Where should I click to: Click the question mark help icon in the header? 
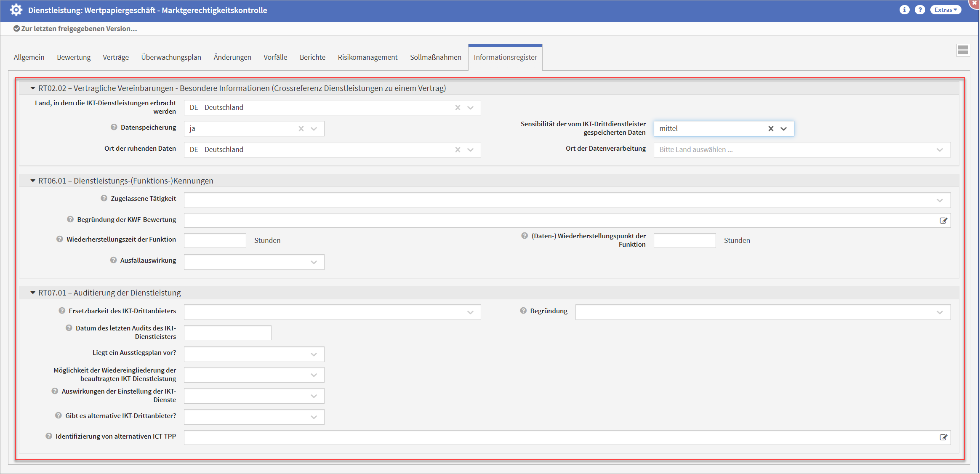920,10
